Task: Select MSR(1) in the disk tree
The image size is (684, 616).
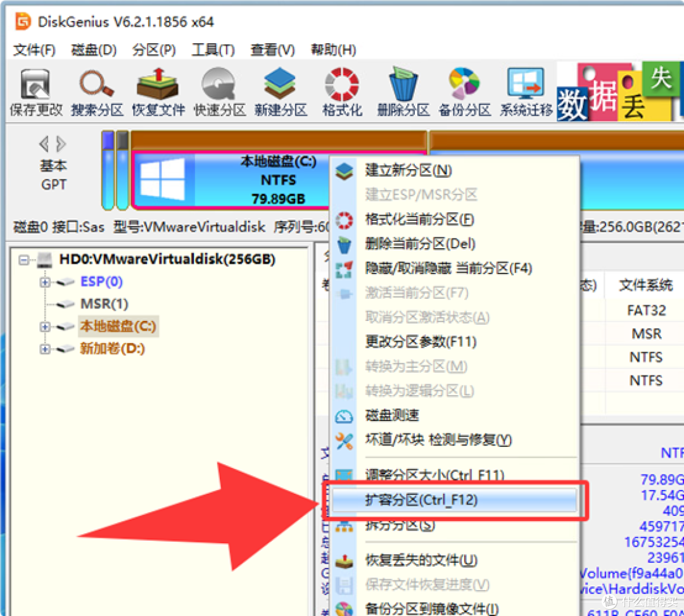Action: pos(104,304)
